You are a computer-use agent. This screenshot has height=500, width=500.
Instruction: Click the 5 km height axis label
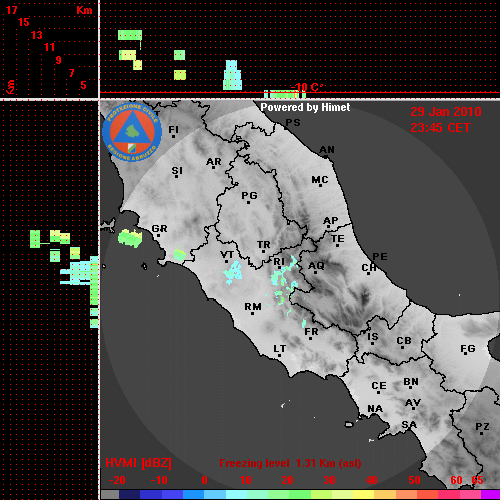[x=83, y=85]
